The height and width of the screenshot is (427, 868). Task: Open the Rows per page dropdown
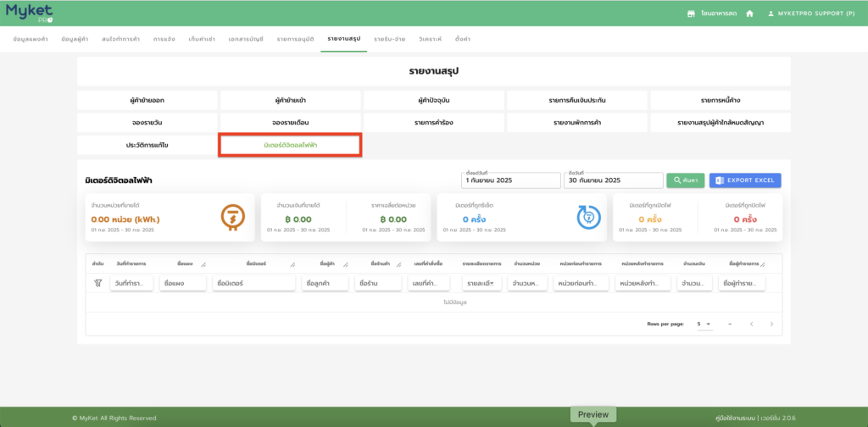click(704, 324)
